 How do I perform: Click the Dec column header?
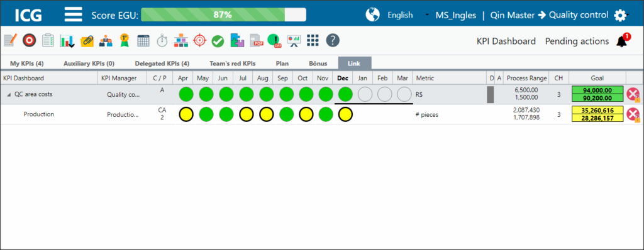point(343,78)
